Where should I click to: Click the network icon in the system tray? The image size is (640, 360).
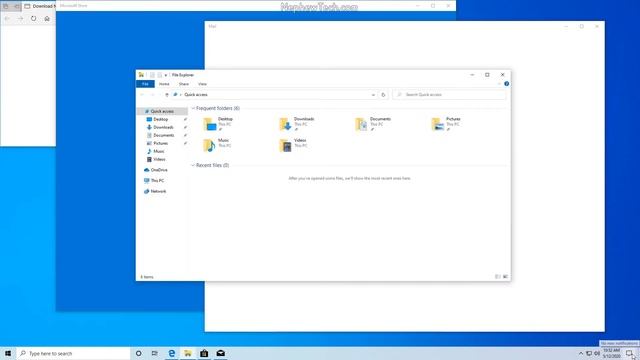[589, 353]
